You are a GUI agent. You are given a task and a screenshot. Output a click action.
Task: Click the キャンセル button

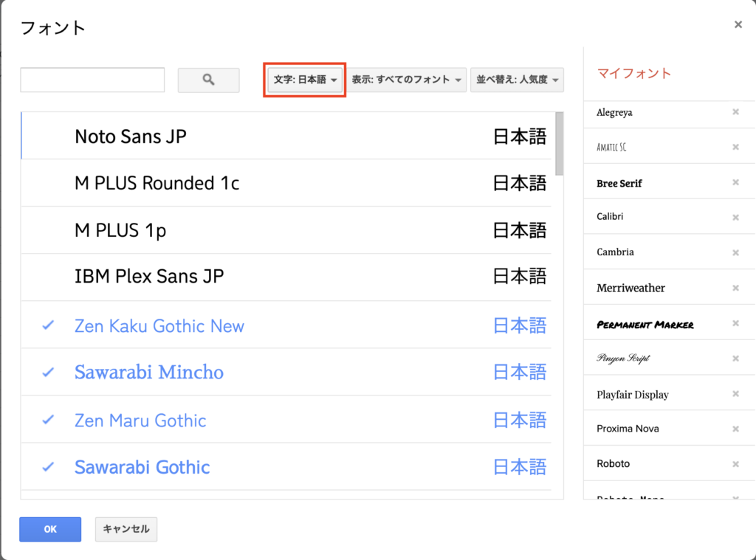[x=126, y=529]
